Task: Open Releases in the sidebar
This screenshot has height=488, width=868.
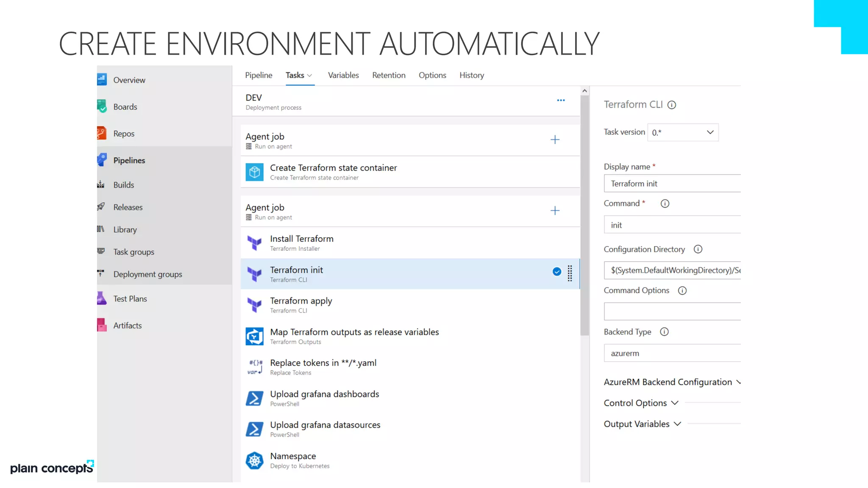Action: coord(128,207)
